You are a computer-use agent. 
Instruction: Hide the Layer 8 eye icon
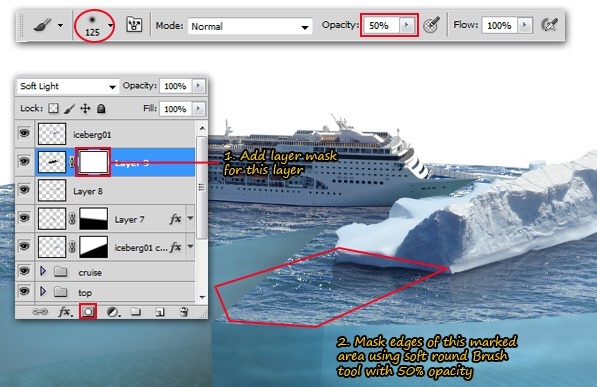[x=24, y=189]
